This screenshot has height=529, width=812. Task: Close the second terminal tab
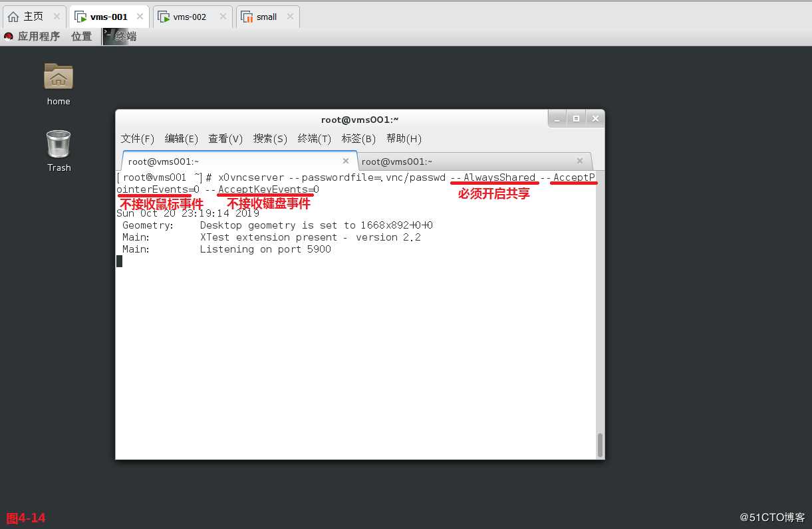[x=580, y=161]
